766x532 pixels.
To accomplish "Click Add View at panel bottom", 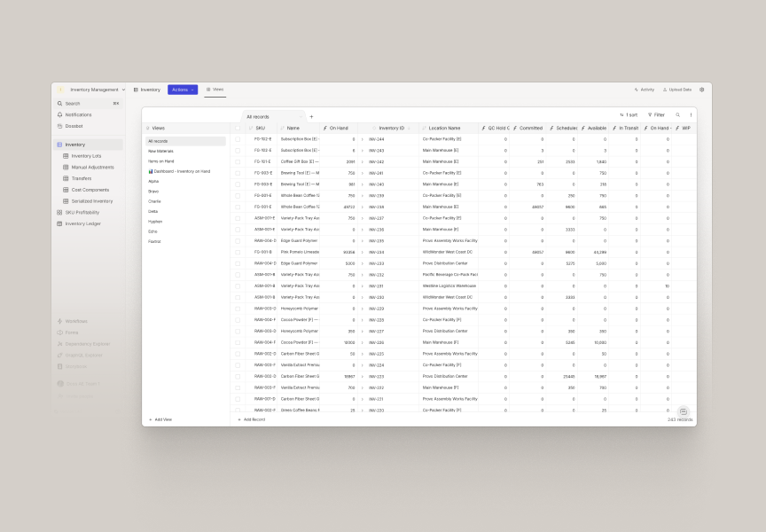I will [160, 419].
